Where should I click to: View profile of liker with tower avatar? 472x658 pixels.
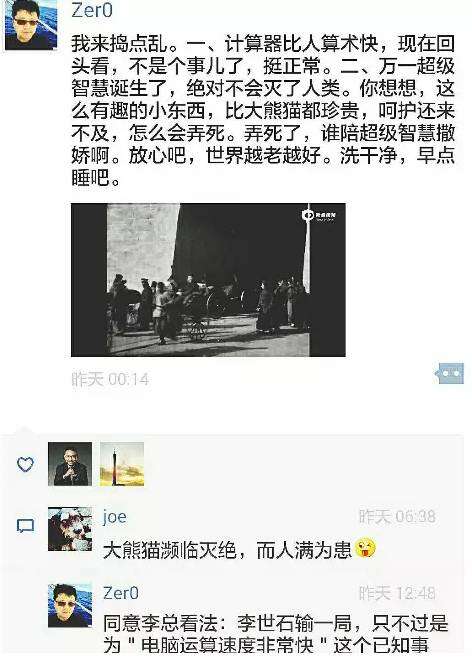(x=122, y=464)
